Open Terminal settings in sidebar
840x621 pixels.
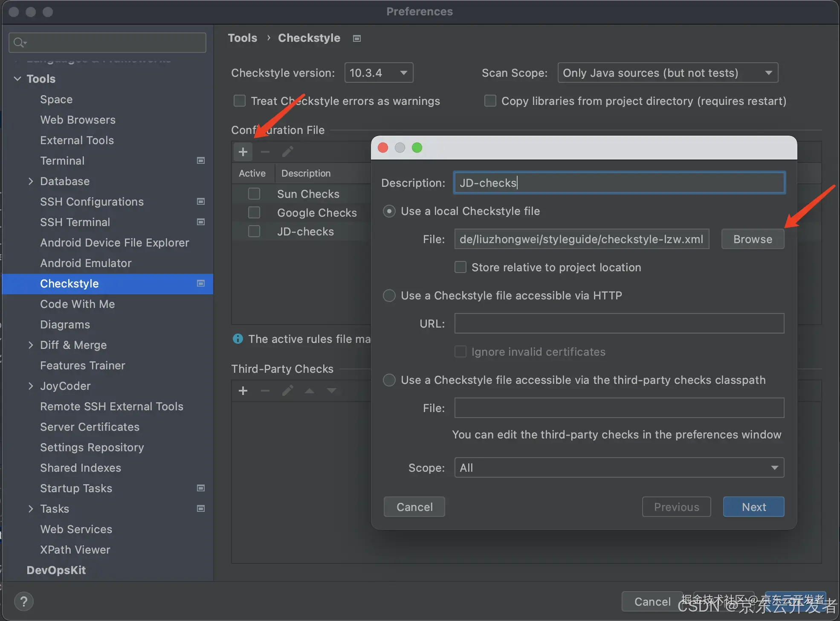point(62,161)
